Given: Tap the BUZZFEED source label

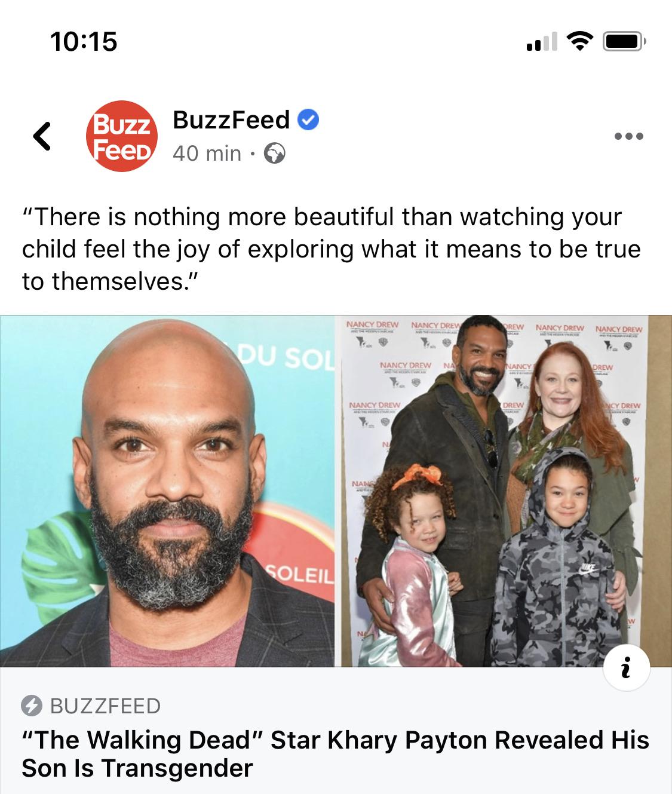Looking at the screenshot, I should [105, 706].
